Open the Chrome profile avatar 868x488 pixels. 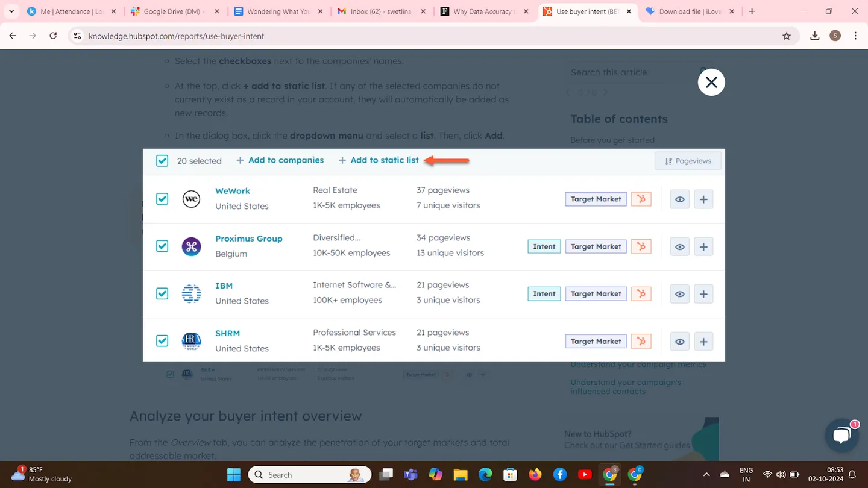(835, 36)
